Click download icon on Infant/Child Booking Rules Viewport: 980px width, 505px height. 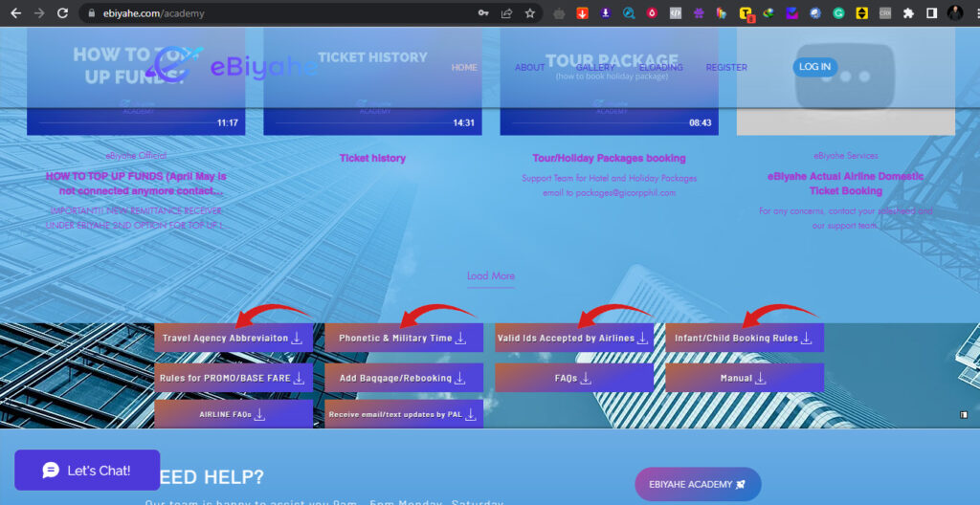click(806, 339)
